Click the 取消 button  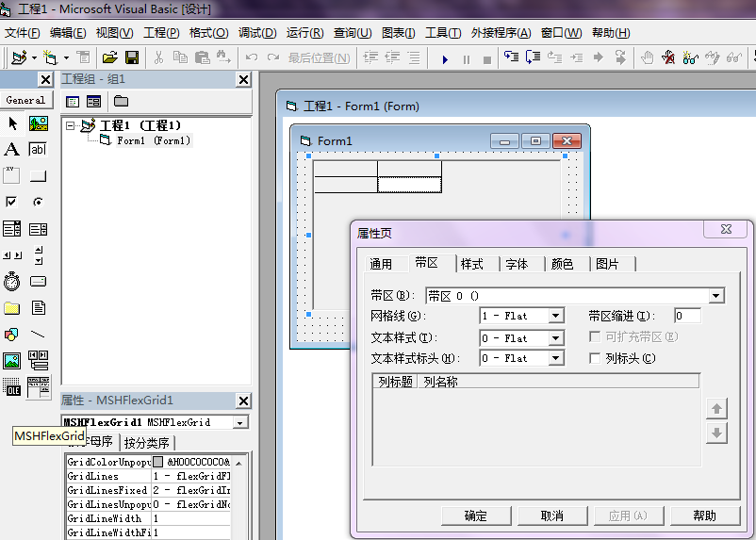(552, 515)
